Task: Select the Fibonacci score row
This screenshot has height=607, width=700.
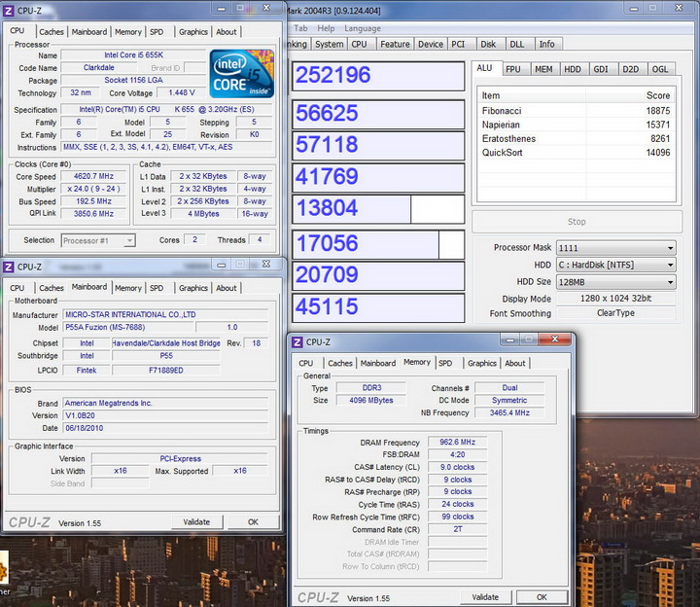Action: point(577,111)
